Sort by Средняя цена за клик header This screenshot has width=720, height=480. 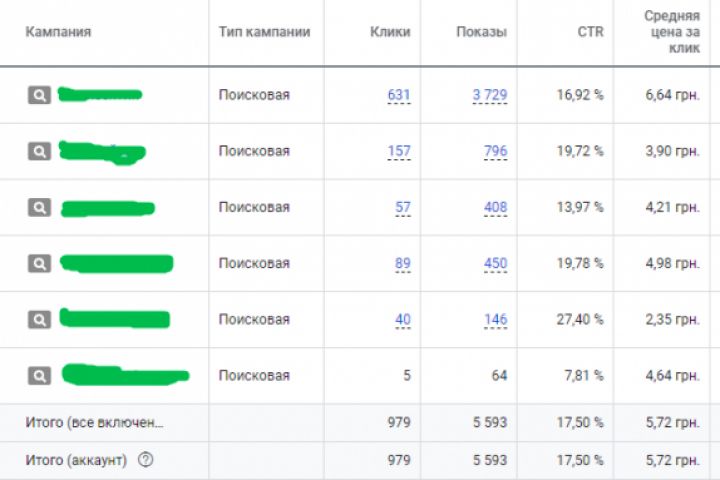coord(671,32)
